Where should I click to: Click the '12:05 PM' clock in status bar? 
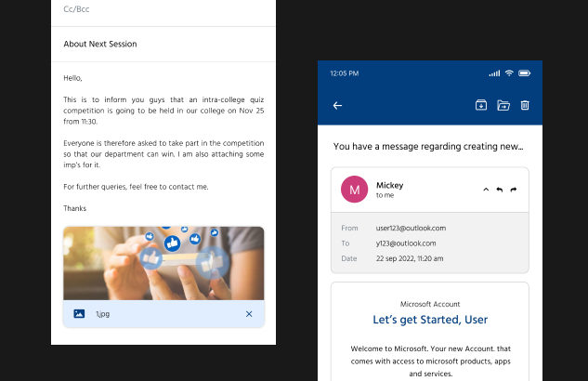pos(345,73)
